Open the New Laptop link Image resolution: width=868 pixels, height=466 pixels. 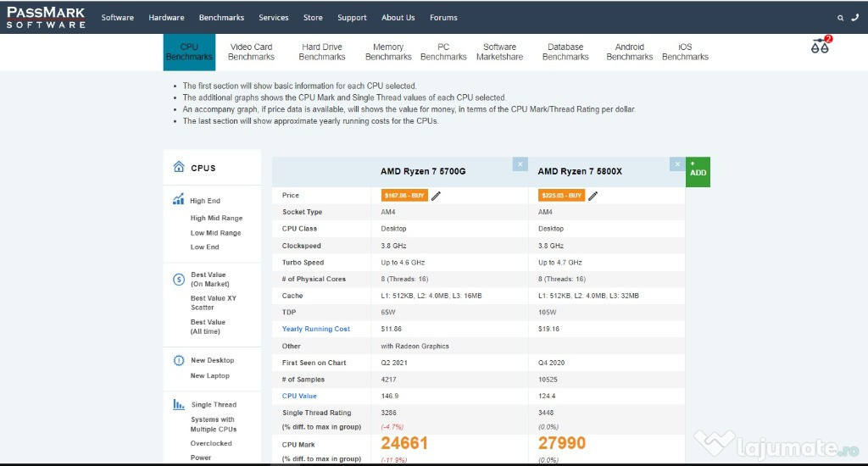210,376
